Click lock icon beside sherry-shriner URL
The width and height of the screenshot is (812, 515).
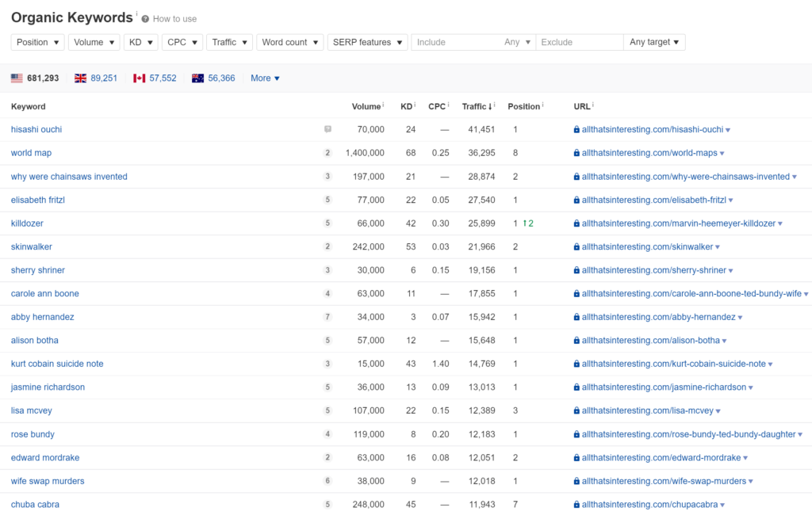pyautogui.click(x=576, y=270)
